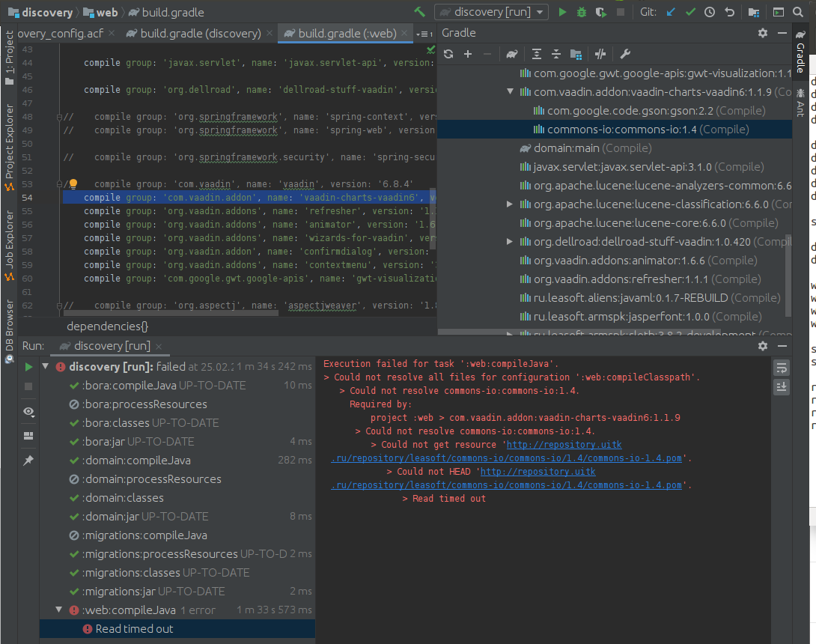Select commons-io:commons-io:1.4 dependency
This screenshot has width=816, height=644.
[x=615, y=130]
